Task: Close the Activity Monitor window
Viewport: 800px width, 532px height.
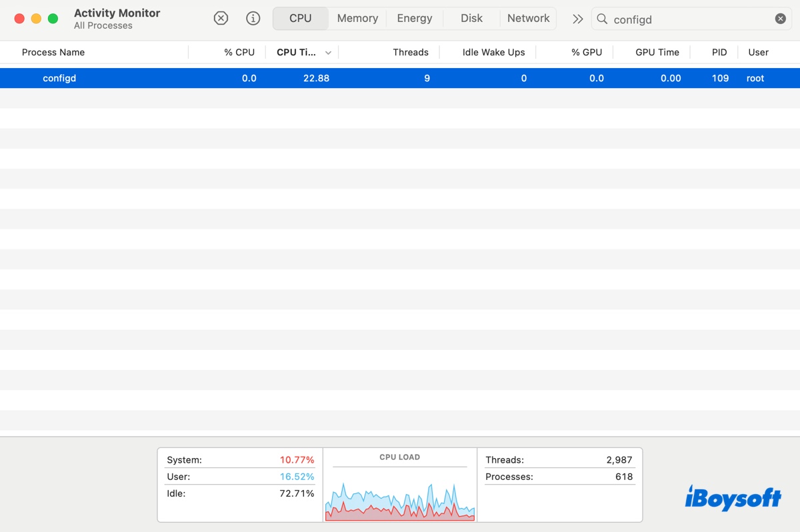Action: pos(19,19)
